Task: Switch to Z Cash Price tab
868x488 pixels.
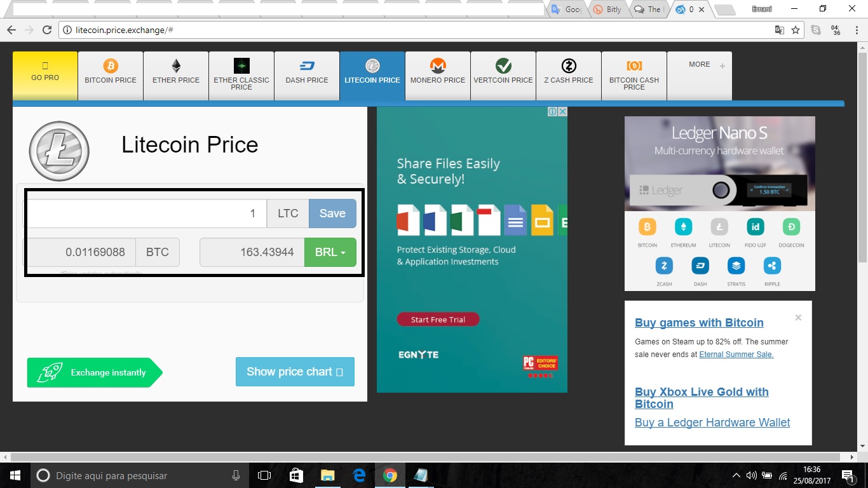Action: pyautogui.click(x=569, y=76)
